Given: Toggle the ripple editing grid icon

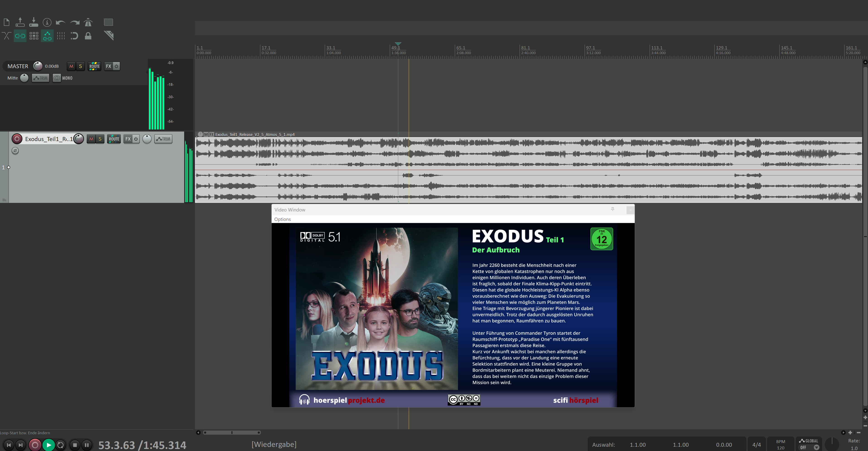Looking at the screenshot, I should click(34, 36).
